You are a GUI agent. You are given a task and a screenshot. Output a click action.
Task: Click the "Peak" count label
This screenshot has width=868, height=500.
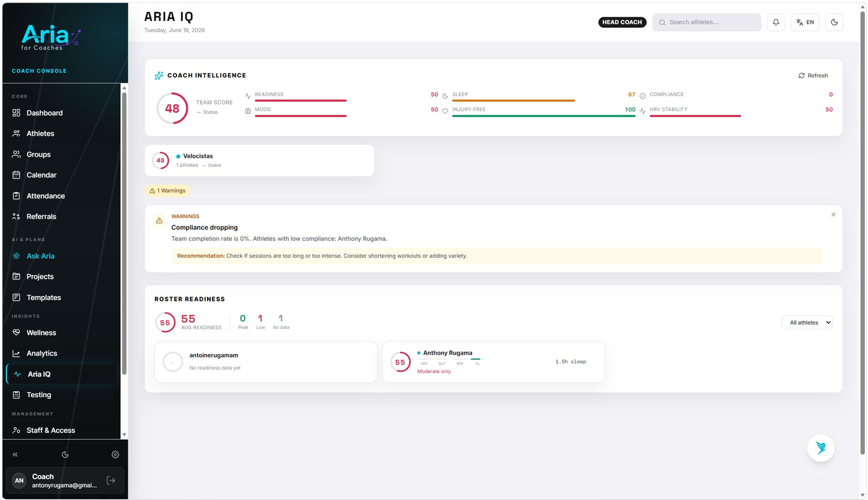pos(243,328)
